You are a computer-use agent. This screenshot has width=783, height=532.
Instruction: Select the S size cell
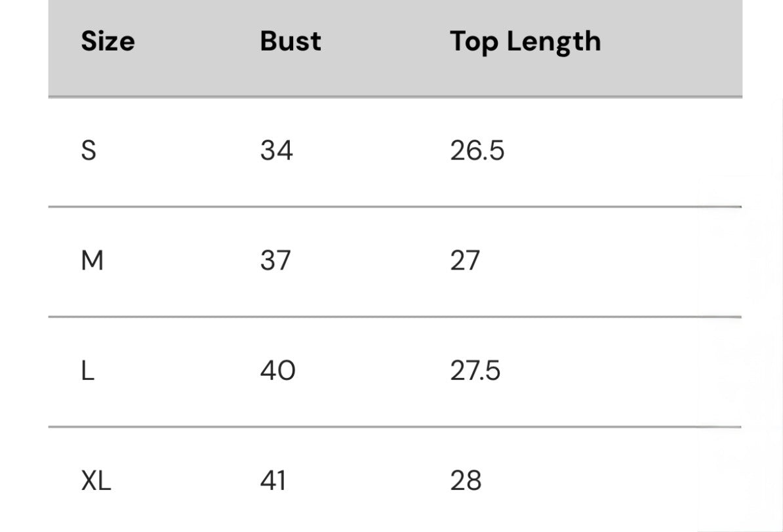click(x=89, y=151)
